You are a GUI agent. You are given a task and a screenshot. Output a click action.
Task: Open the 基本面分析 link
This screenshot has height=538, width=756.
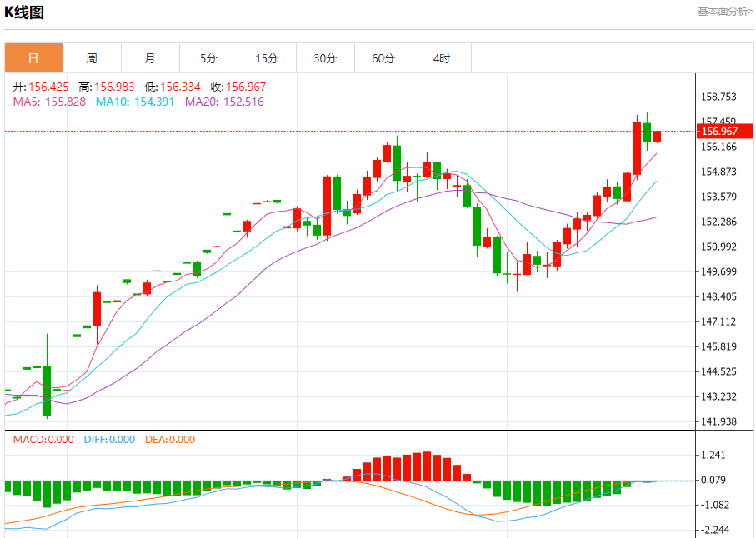click(x=725, y=12)
